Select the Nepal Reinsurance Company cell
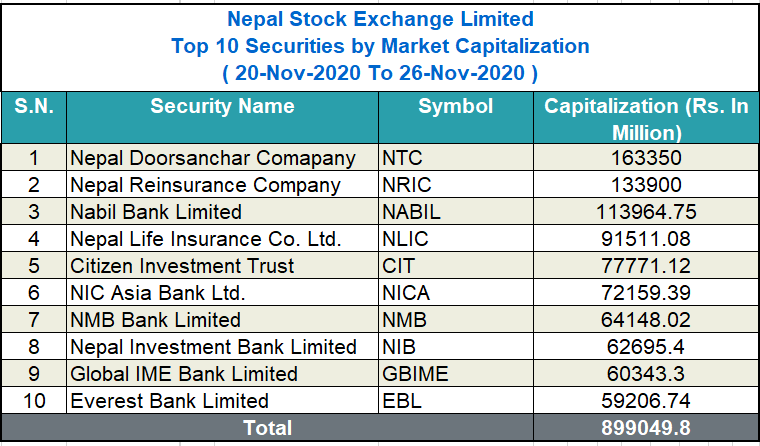 coord(205,185)
